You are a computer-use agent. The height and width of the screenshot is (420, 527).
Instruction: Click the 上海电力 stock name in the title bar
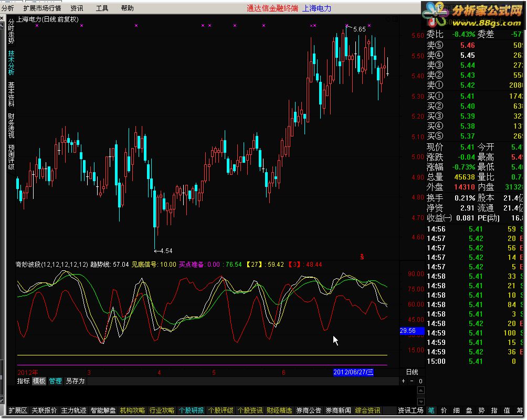317,8
